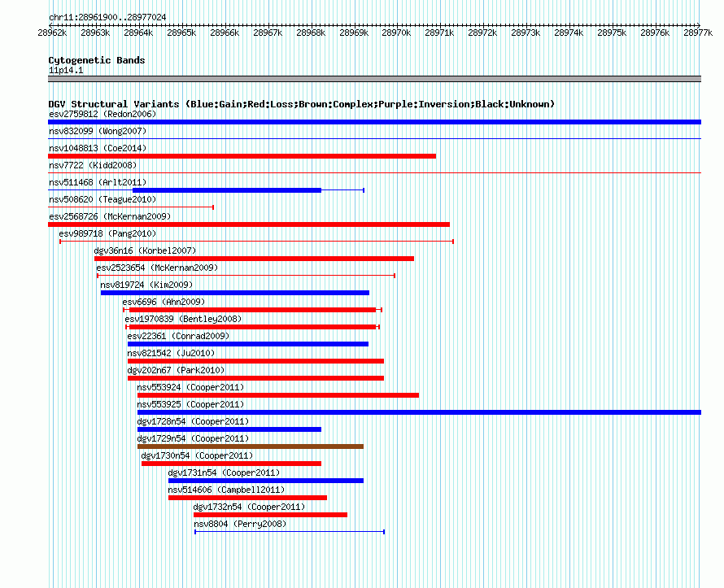The image size is (724, 588).
Task: Click the blue esv22361 gain bar
Action: 248,344
